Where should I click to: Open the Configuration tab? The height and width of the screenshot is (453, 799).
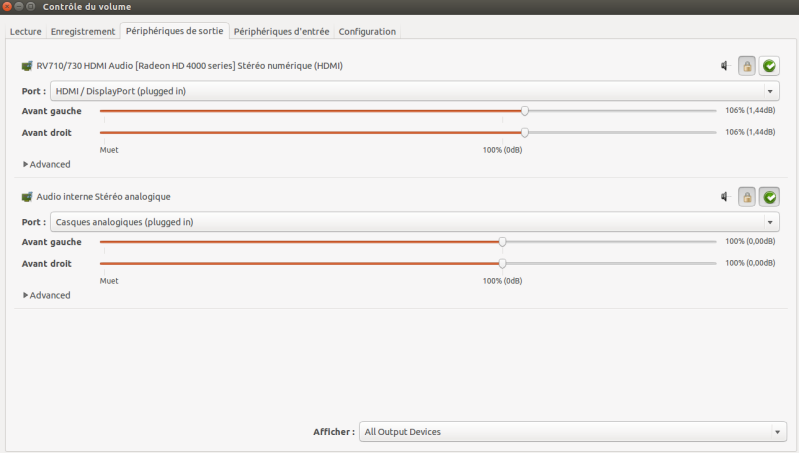[x=367, y=32]
